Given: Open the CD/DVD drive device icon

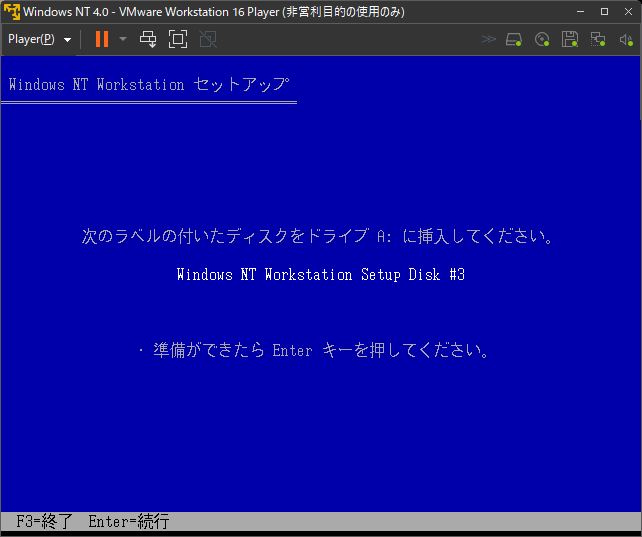Looking at the screenshot, I should [x=542, y=40].
